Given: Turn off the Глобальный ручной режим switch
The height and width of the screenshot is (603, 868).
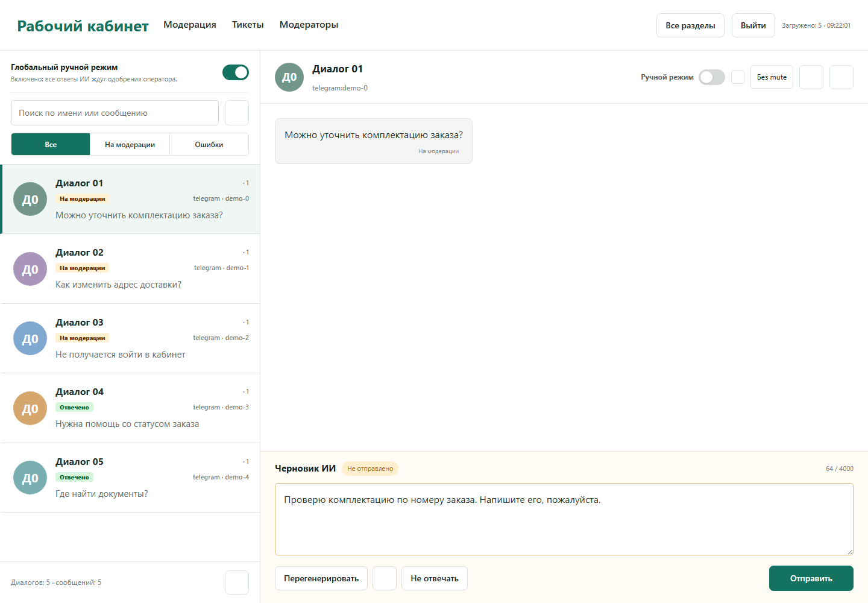Looking at the screenshot, I should pyautogui.click(x=236, y=72).
